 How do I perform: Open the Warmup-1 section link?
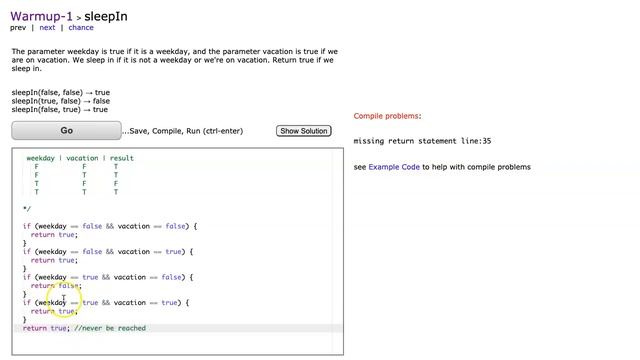pyautogui.click(x=41, y=16)
